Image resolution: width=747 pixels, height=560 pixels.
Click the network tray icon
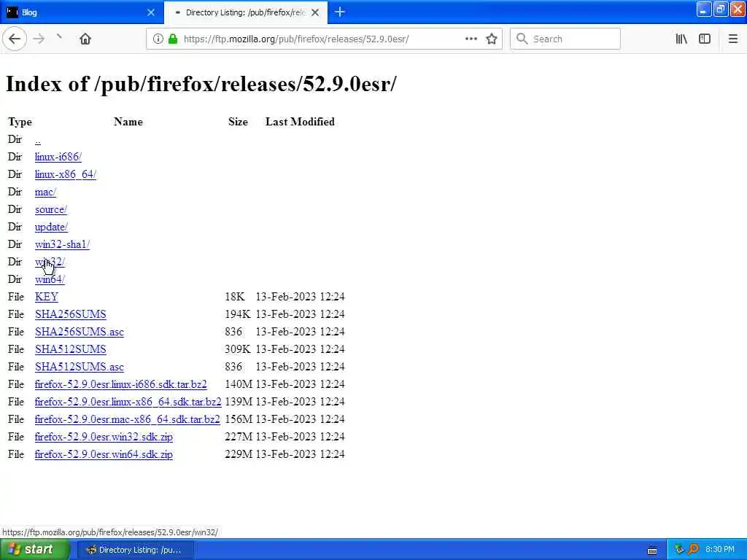tap(679, 550)
